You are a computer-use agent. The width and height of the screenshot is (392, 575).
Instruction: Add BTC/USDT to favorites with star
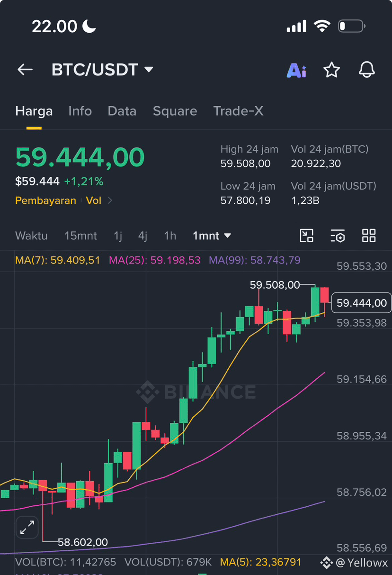pyautogui.click(x=331, y=70)
